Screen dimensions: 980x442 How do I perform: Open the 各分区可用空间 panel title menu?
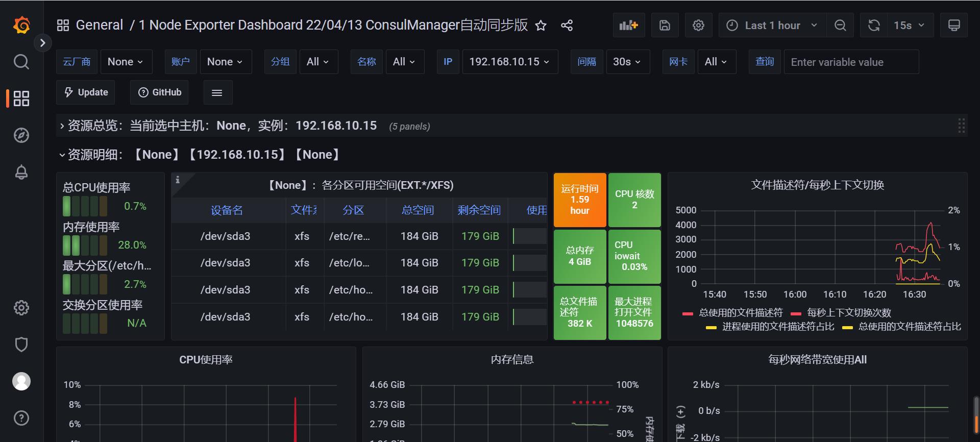point(361,185)
